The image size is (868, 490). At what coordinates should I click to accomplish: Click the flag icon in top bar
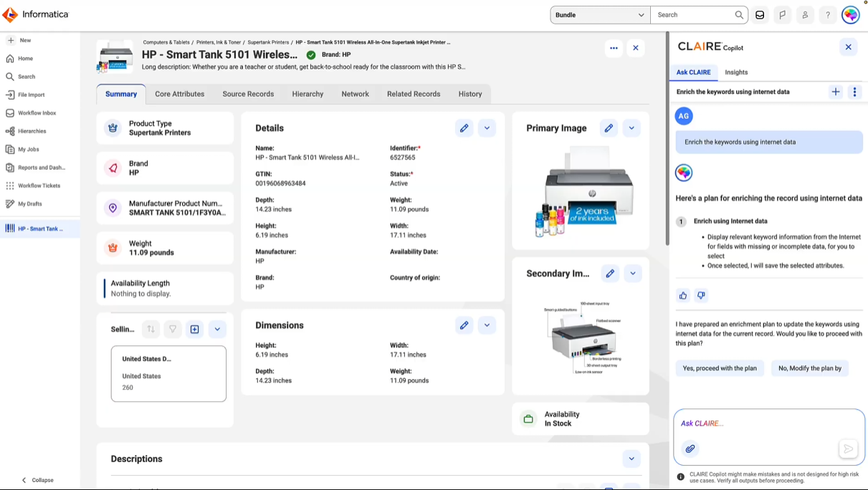click(783, 14)
